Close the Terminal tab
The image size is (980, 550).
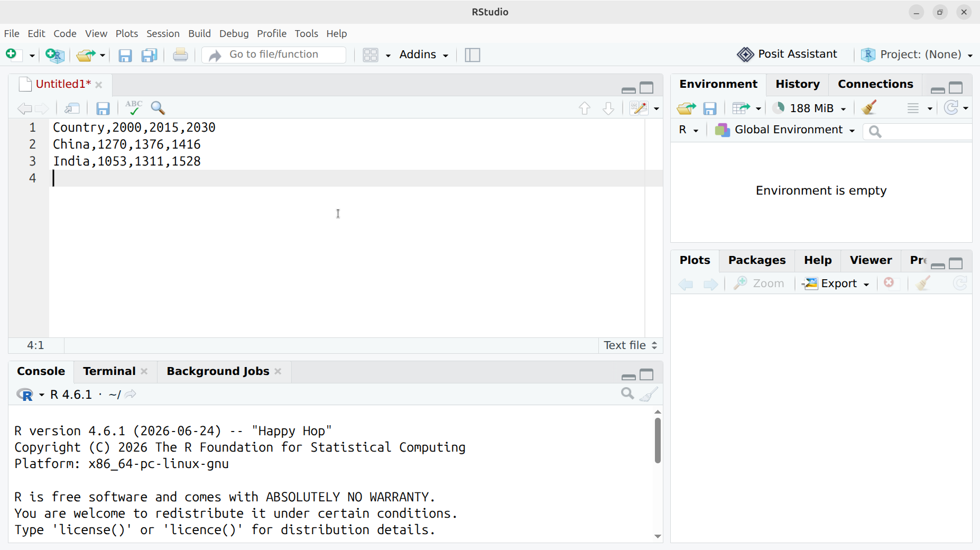click(x=144, y=372)
